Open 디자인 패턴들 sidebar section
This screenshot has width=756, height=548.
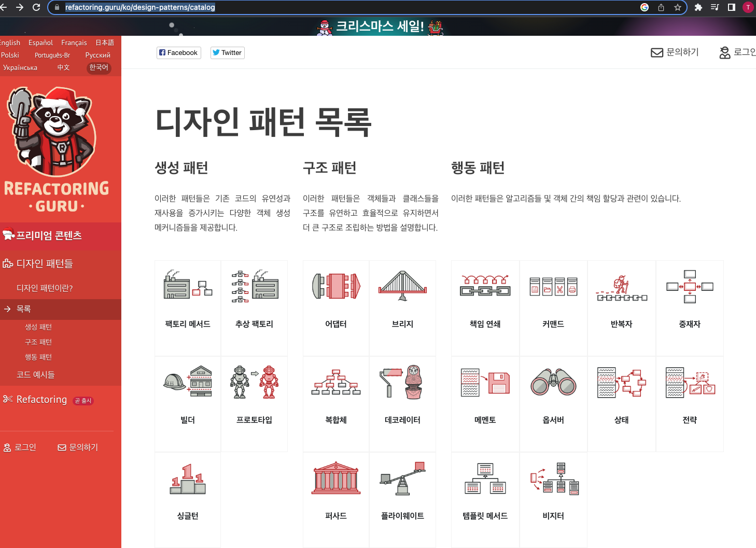[x=61, y=264]
